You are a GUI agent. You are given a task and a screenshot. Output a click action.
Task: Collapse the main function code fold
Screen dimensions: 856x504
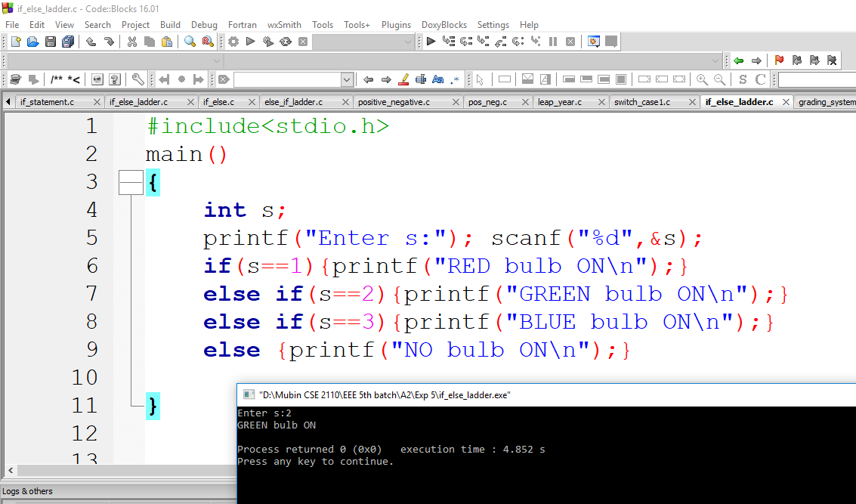point(130,181)
